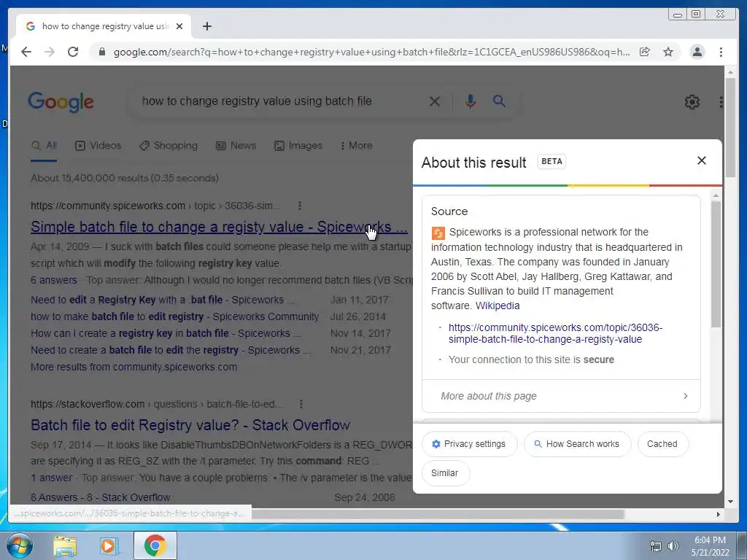Open the Batch file Stack Overflow result
747x560 pixels.
pos(190,425)
